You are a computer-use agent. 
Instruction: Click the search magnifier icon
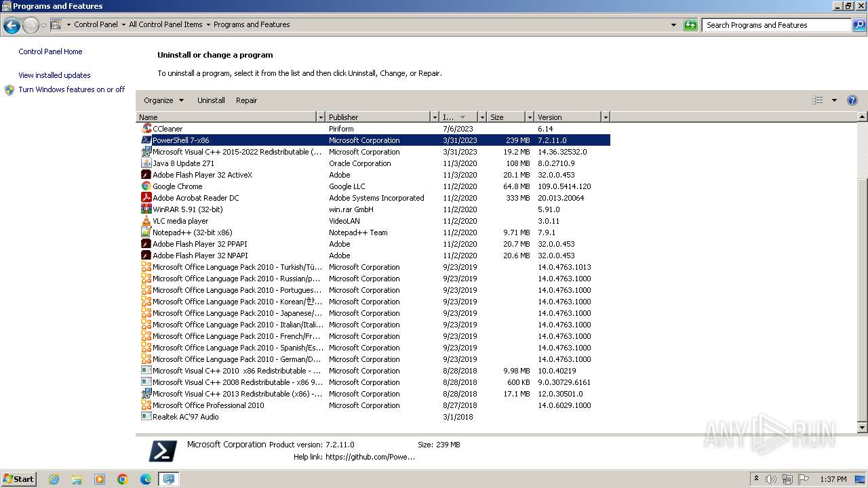(859, 25)
